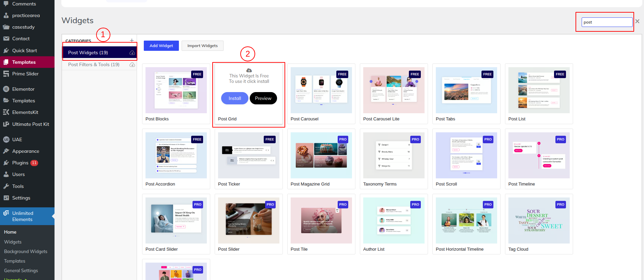Click the casestudy folder icon

pos(6,27)
